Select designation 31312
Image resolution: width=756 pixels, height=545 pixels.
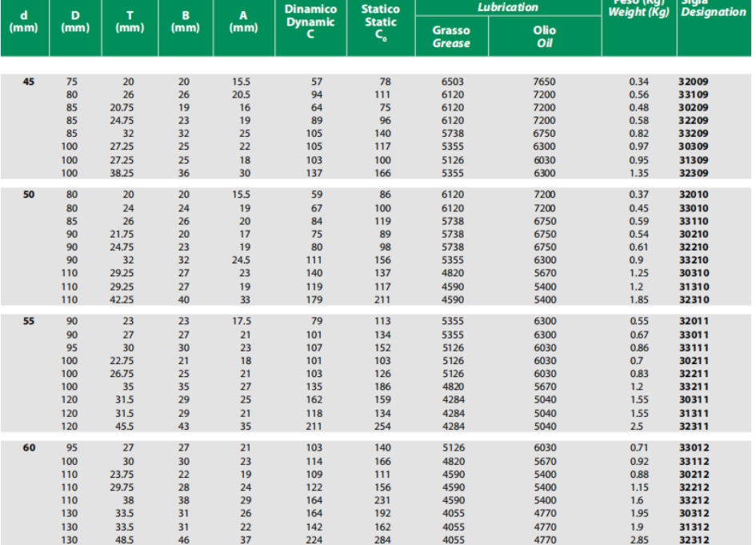pyautogui.click(x=694, y=527)
